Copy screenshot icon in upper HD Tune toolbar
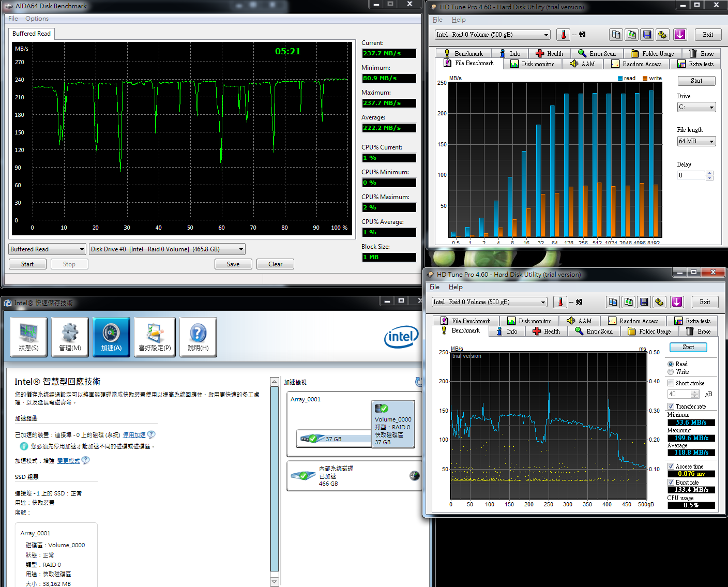This screenshot has height=587, width=728. pos(631,35)
